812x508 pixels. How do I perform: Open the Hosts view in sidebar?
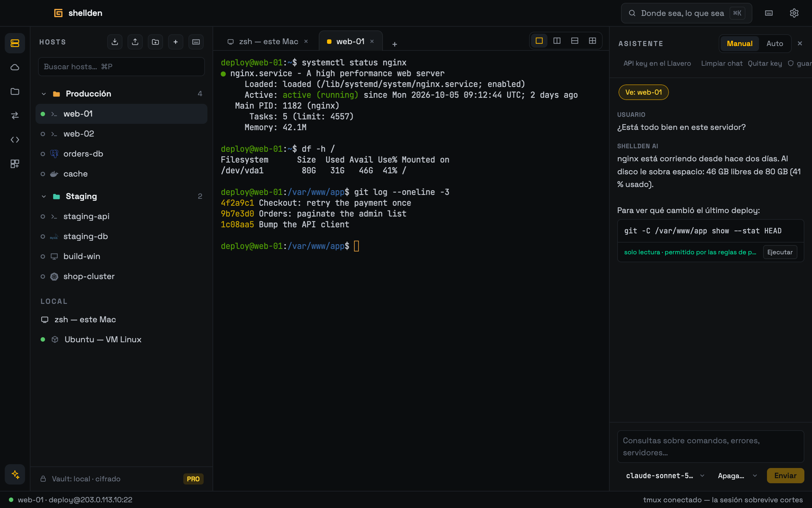coord(15,43)
